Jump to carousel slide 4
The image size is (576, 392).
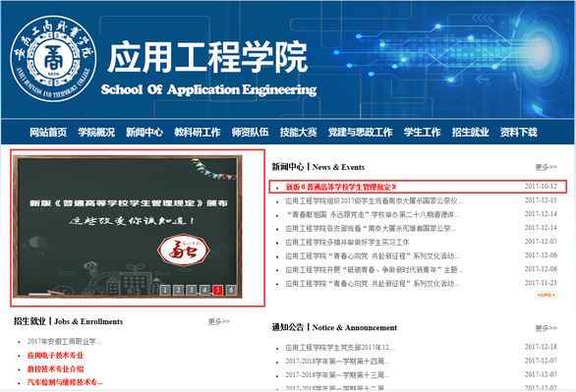click(204, 290)
